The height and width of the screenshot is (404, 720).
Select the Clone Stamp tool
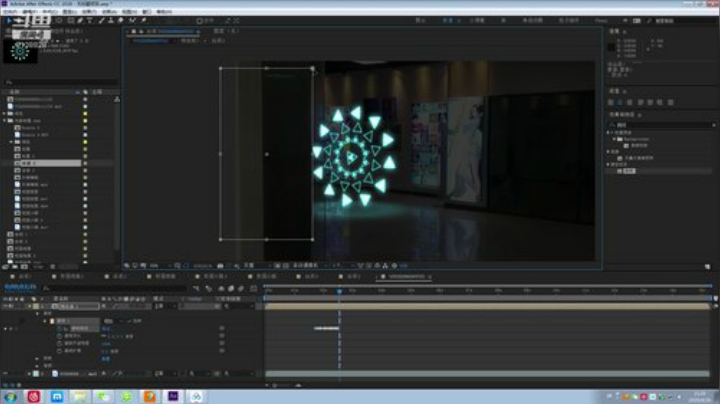(111, 21)
